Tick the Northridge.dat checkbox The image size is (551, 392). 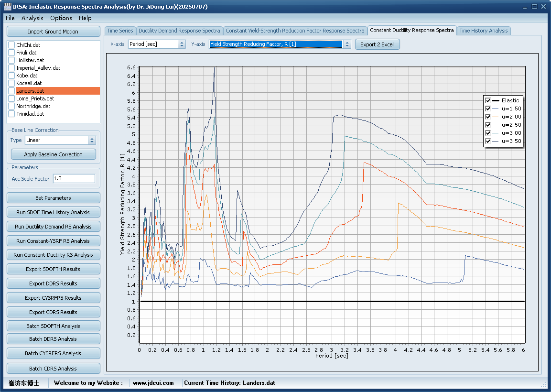[11, 106]
